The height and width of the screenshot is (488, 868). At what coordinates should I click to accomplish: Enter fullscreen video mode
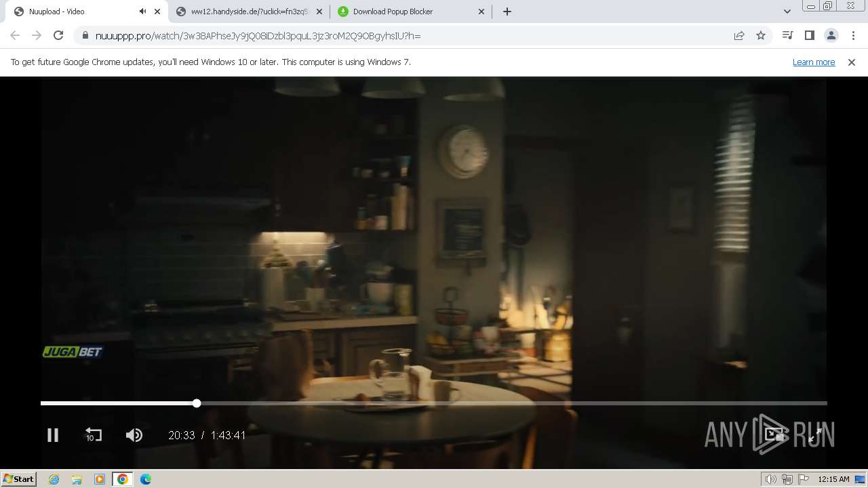[x=815, y=435]
